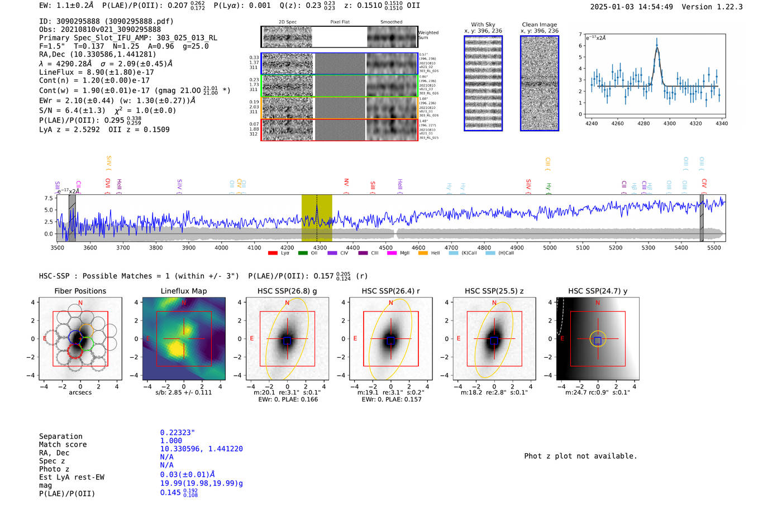Open the Lineflux Map thumbnail

[x=184, y=339]
